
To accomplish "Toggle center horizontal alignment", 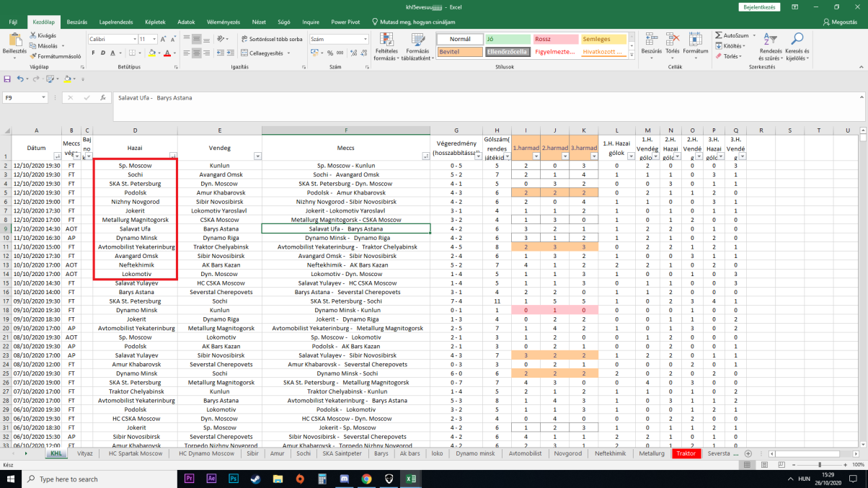I will (x=196, y=53).
